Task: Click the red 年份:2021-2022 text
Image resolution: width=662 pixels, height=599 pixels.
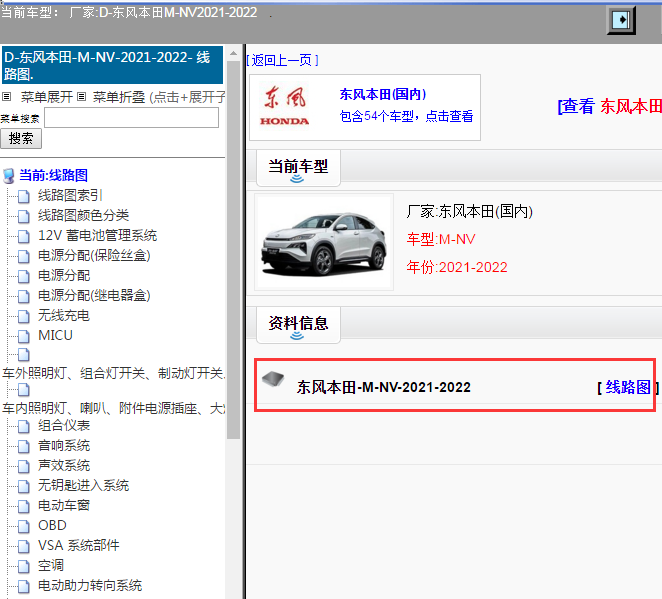Action: [x=457, y=267]
